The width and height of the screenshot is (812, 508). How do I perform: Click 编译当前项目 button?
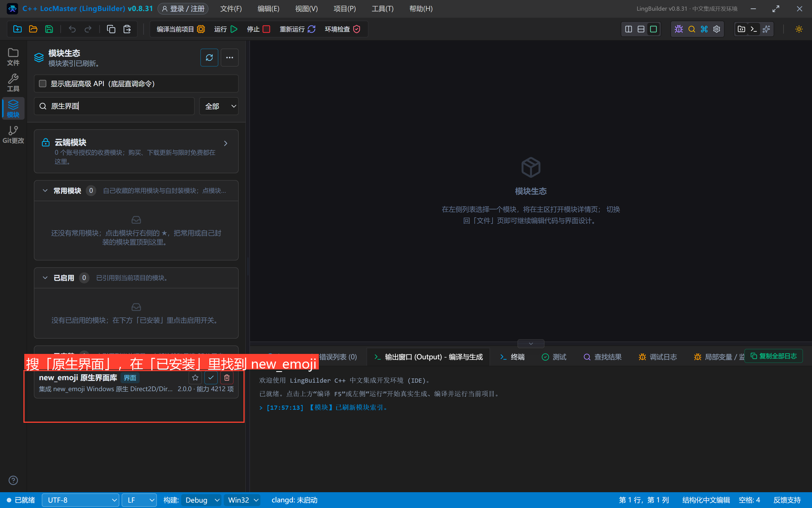(x=181, y=29)
